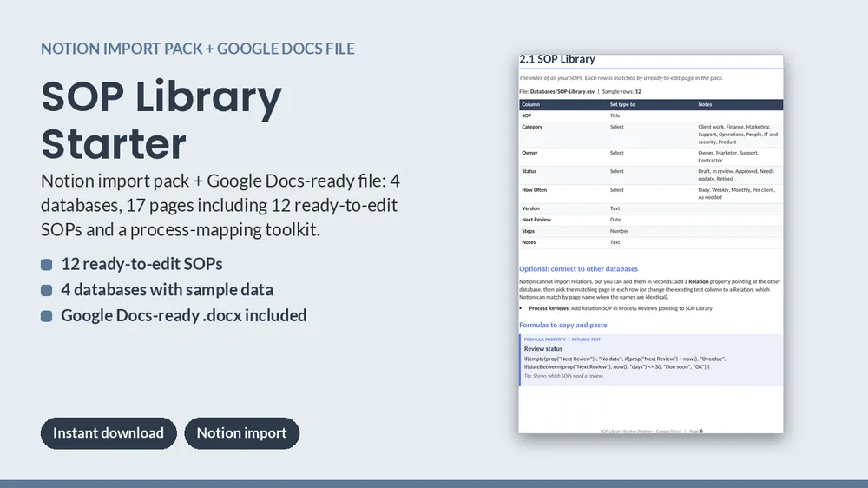This screenshot has height=488, width=868.
Task: Click the 'How Often' row label
Action: (534, 190)
